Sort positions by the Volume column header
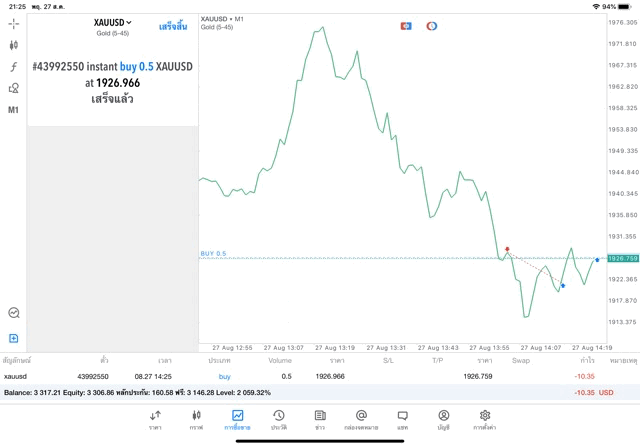 coord(280,359)
